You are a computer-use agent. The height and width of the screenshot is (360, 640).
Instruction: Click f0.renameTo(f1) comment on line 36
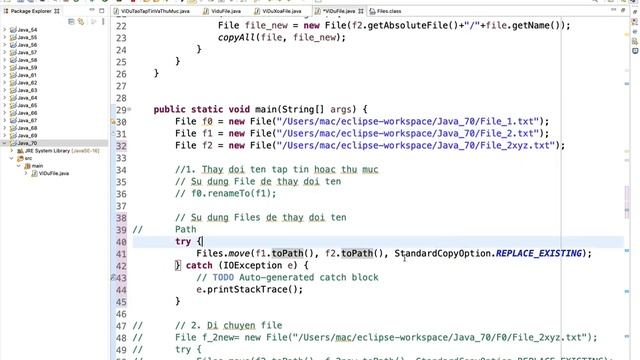(225, 193)
